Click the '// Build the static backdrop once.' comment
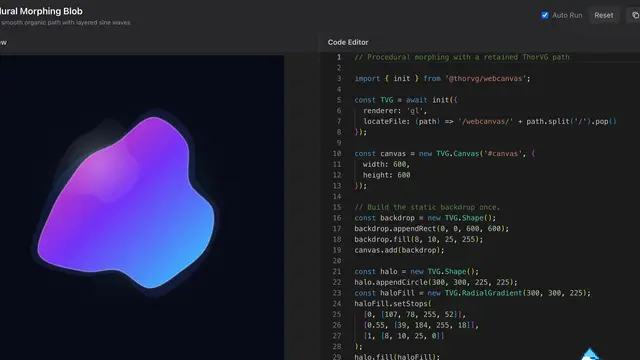640x360 pixels. [x=427, y=207]
